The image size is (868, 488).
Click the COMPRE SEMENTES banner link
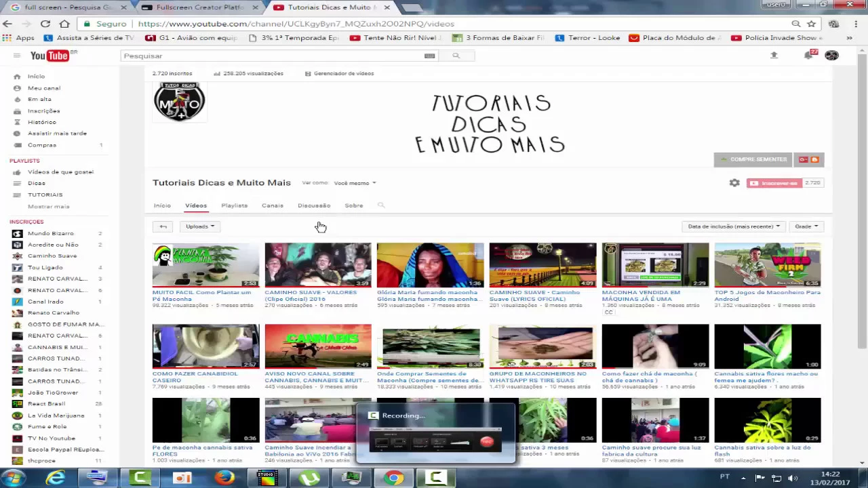[754, 159]
